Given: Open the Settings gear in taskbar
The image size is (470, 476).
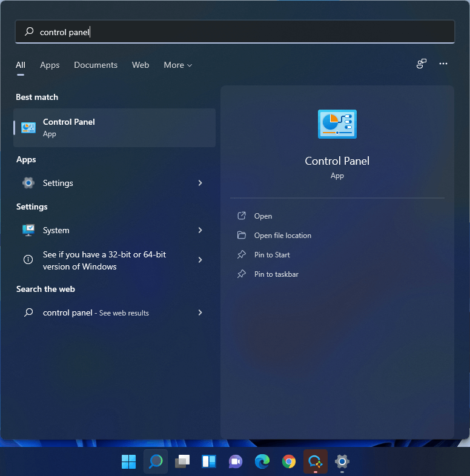Looking at the screenshot, I should coord(342,461).
